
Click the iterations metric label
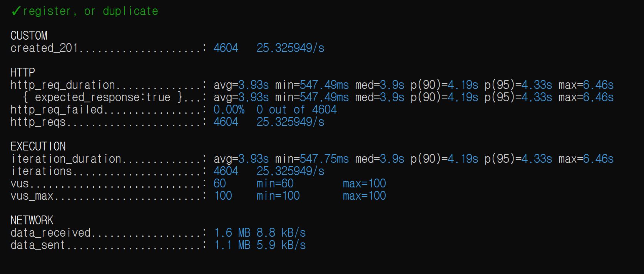point(42,171)
